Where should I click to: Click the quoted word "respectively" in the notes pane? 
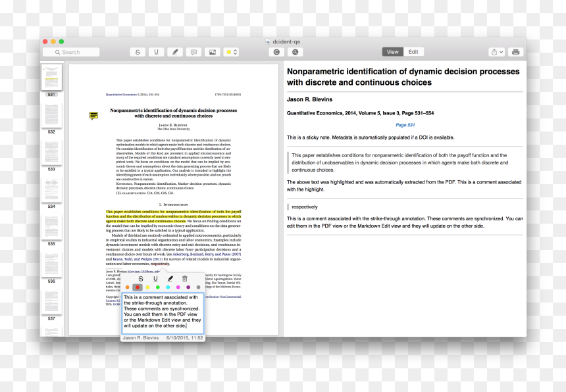tap(305, 207)
